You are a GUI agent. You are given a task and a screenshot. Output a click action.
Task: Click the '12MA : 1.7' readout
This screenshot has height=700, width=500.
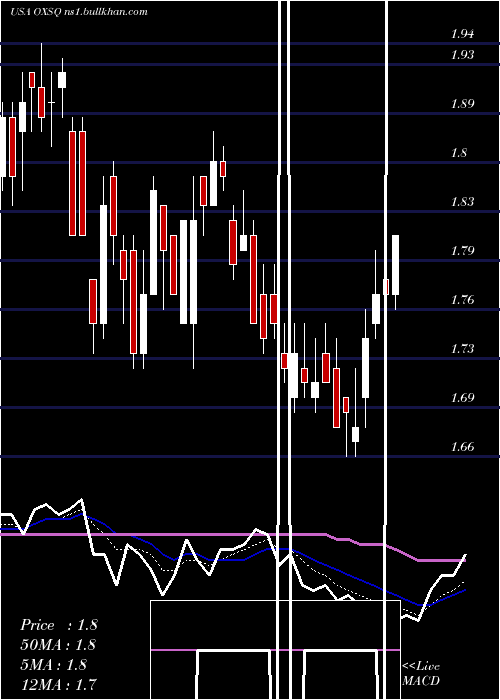click(x=58, y=684)
